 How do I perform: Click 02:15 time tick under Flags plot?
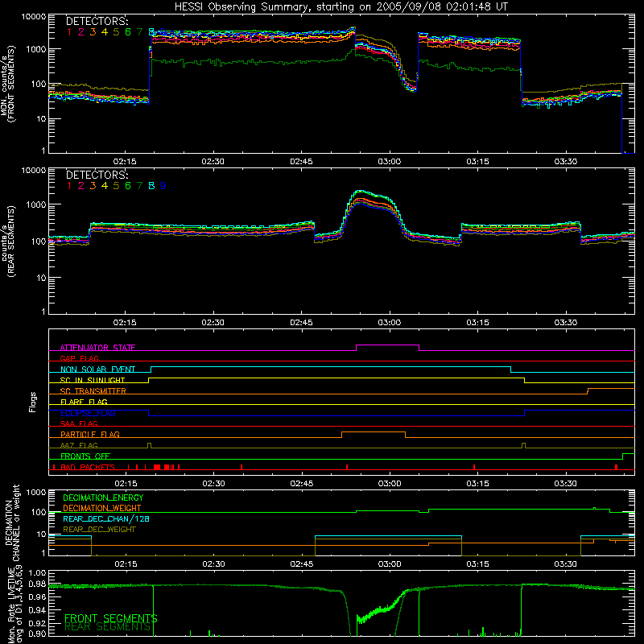coord(126,484)
